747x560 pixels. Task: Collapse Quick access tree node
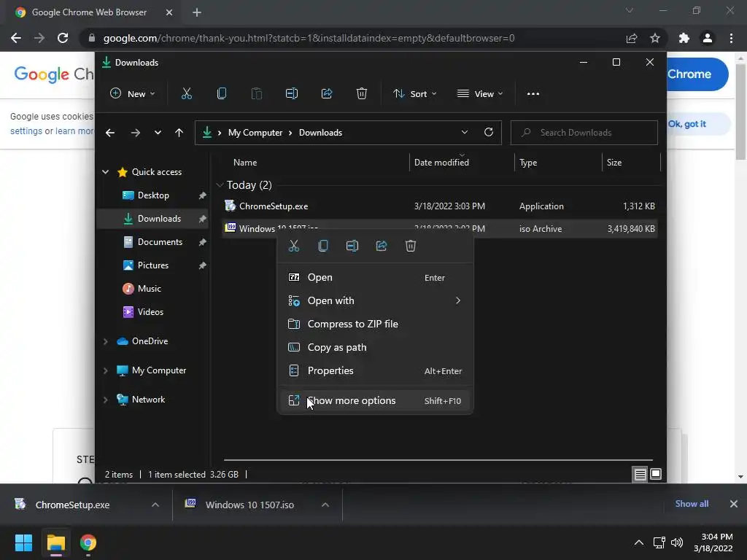click(105, 172)
